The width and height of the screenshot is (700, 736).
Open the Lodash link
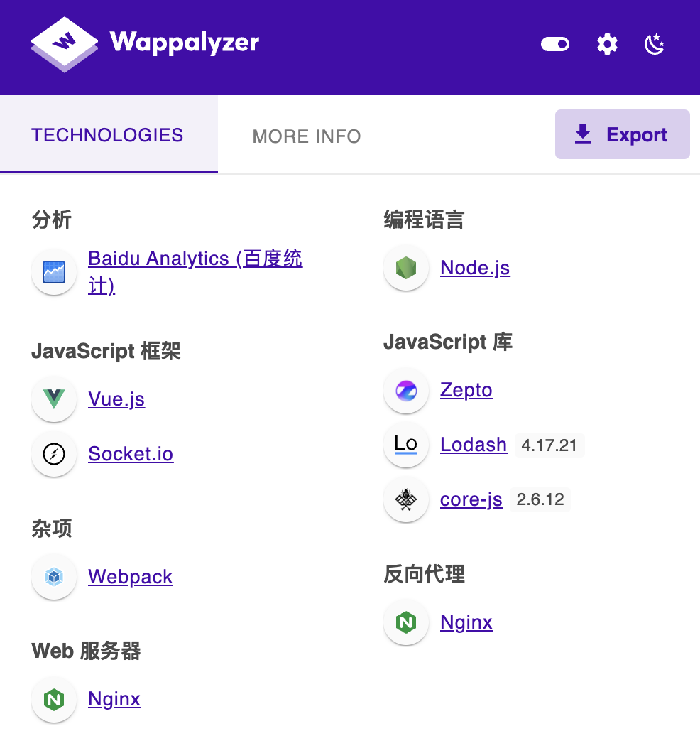click(x=474, y=445)
